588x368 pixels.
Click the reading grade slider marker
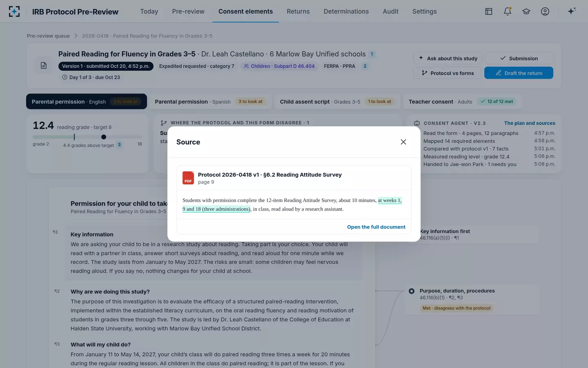(103, 137)
